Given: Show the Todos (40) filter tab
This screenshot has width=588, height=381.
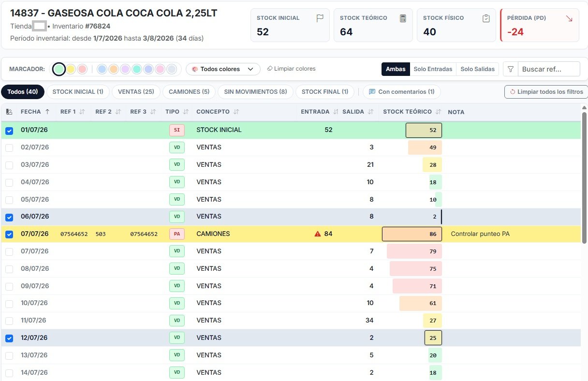Looking at the screenshot, I should point(23,92).
